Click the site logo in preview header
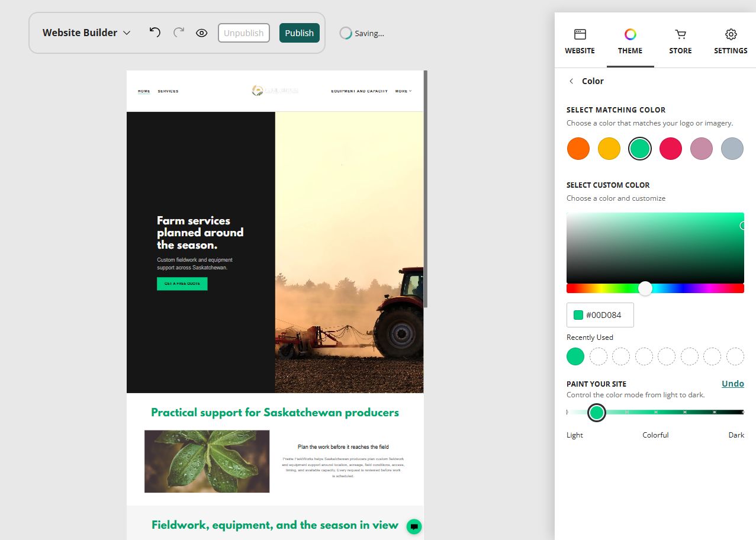 click(275, 91)
